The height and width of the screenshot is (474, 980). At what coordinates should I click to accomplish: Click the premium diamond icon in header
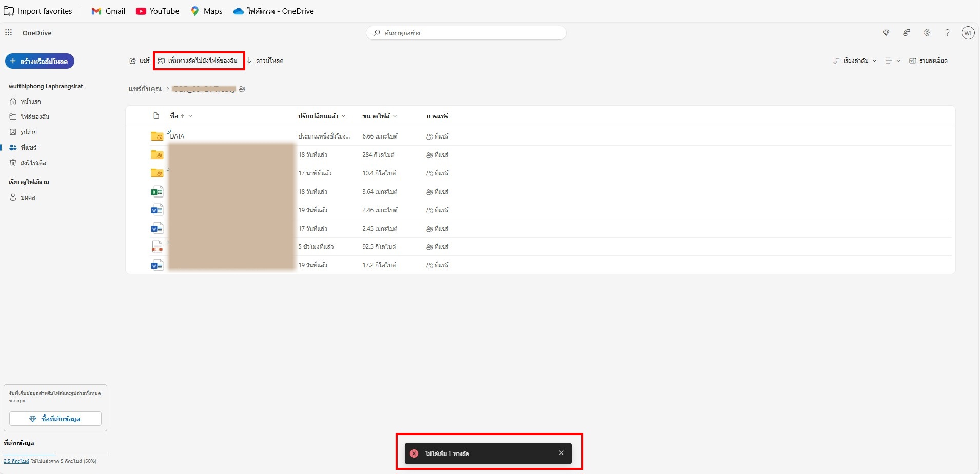pyautogui.click(x=886, y=33)
